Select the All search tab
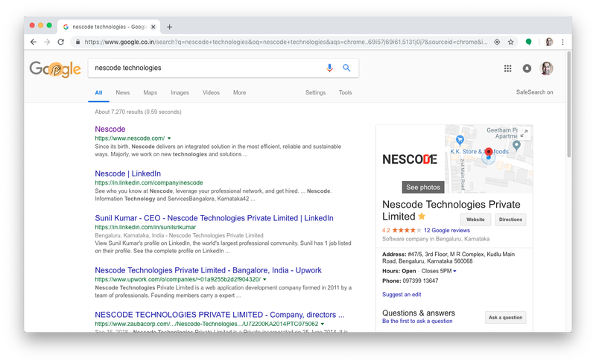The image size is (596, 364). (x=98, y=92)
